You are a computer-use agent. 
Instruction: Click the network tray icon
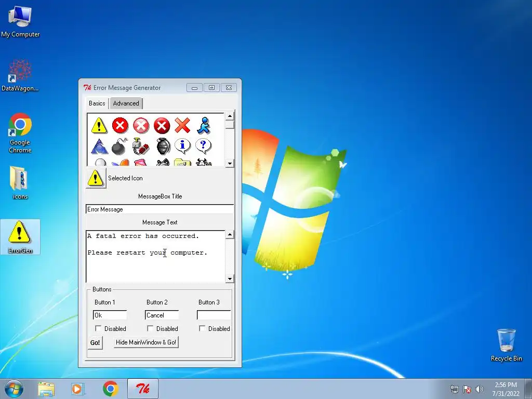[x=454, y=389]
